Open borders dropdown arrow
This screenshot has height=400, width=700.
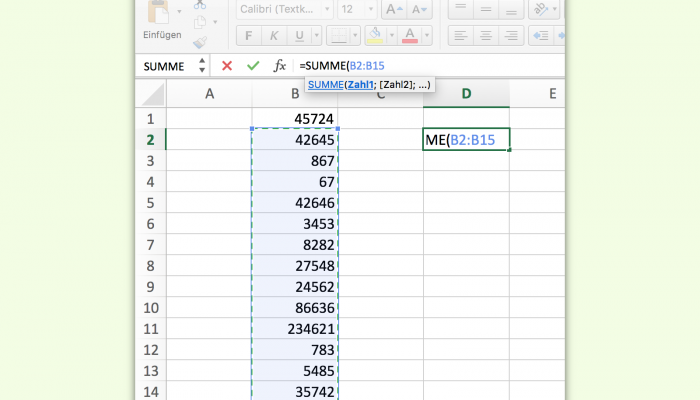coord(355,36)
